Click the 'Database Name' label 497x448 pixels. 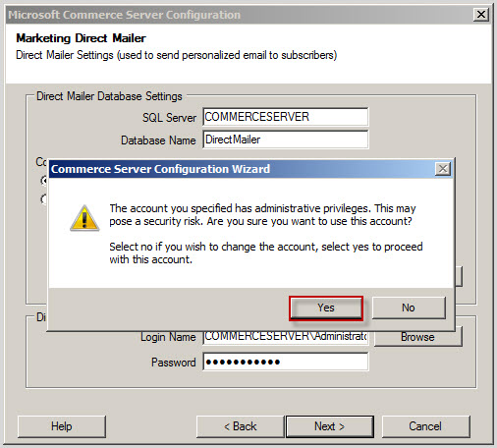pyautogui.click(x=158, y=140)
